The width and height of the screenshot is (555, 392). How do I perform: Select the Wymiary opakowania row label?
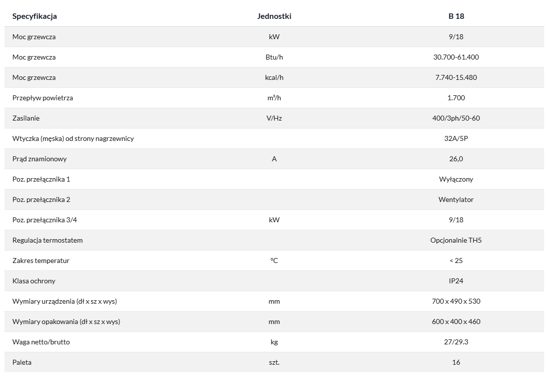66,322
